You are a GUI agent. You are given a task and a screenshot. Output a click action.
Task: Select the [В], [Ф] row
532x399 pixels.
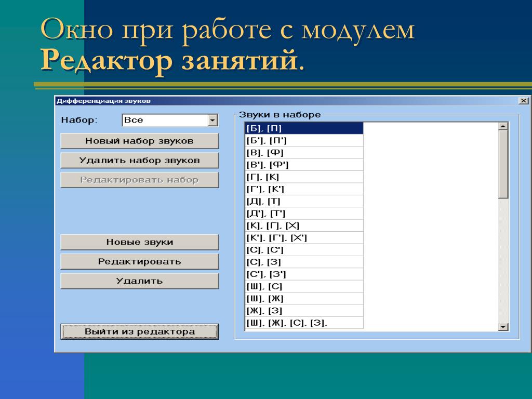tap(304, 153)
